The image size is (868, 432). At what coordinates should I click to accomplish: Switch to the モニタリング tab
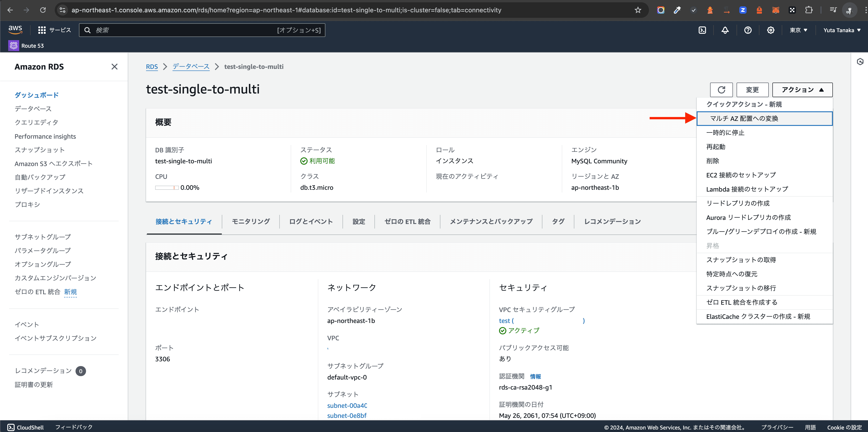[251, 221]
